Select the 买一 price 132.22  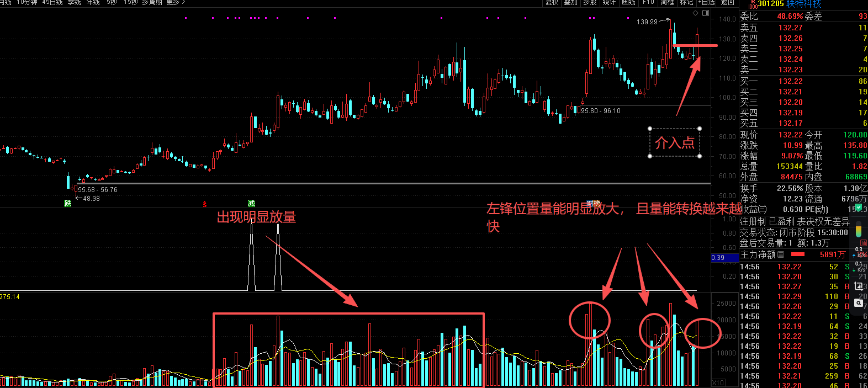pyautogui.click(x=791, y=81)
